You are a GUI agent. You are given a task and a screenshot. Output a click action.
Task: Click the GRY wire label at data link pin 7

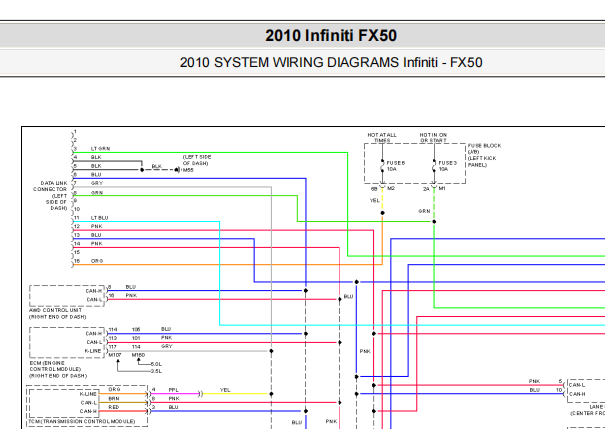(x=97, y=183)
